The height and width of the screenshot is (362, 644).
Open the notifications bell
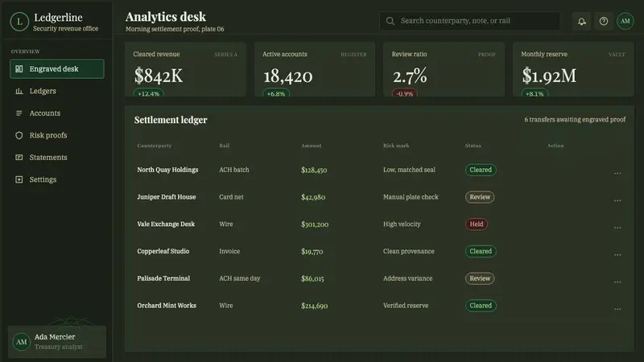(581, 22)
